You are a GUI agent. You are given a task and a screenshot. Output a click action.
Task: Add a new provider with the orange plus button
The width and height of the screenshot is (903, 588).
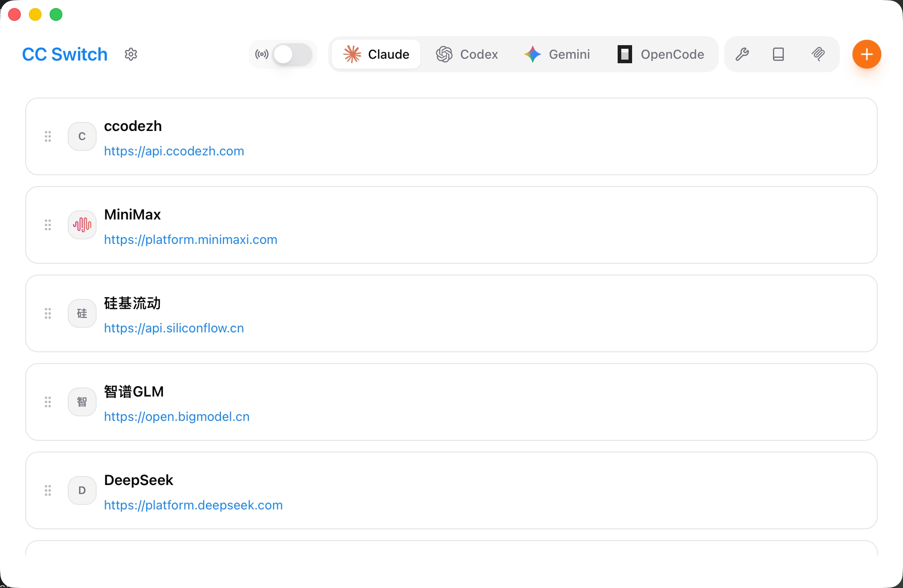(866, 54)
